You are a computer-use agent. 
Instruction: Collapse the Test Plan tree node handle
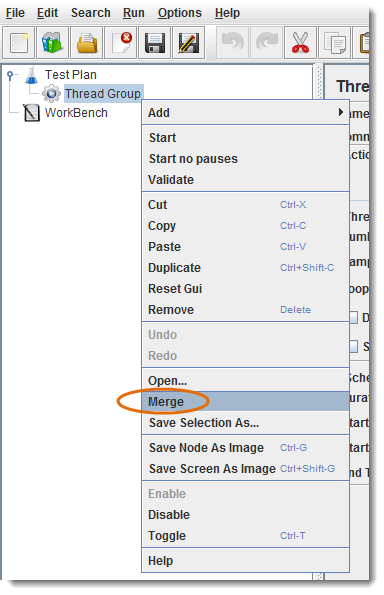10,75
